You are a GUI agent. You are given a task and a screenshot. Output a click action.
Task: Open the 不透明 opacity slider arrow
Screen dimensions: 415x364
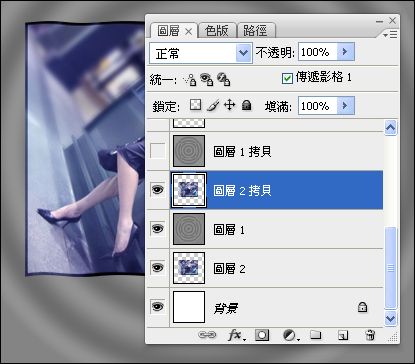coord(345,52)
